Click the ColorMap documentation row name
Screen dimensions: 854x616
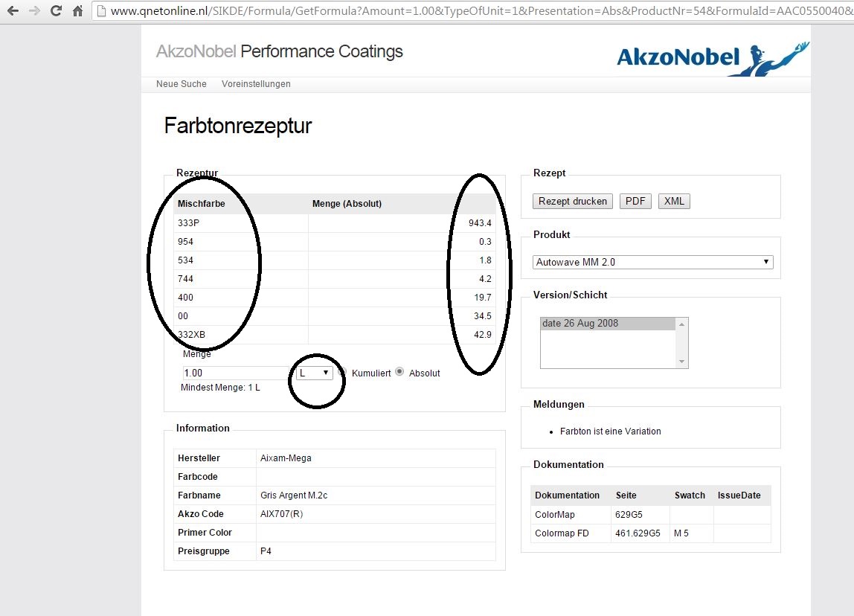point(555,515)
